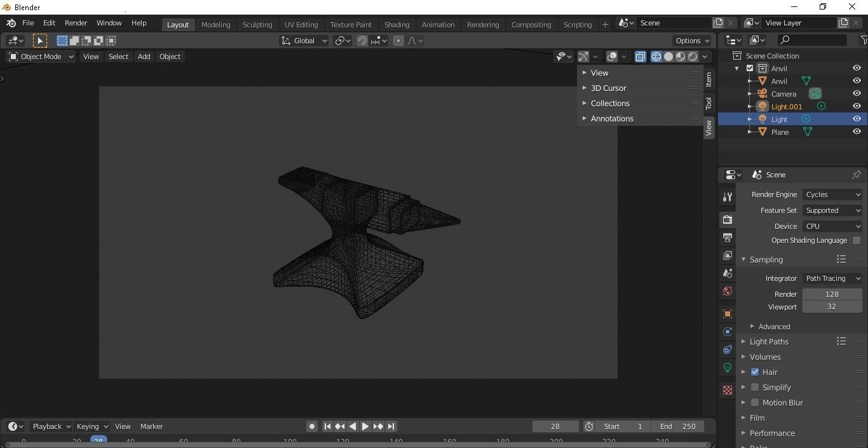
Task: Jump to the end frame
Action: [391, 426]
